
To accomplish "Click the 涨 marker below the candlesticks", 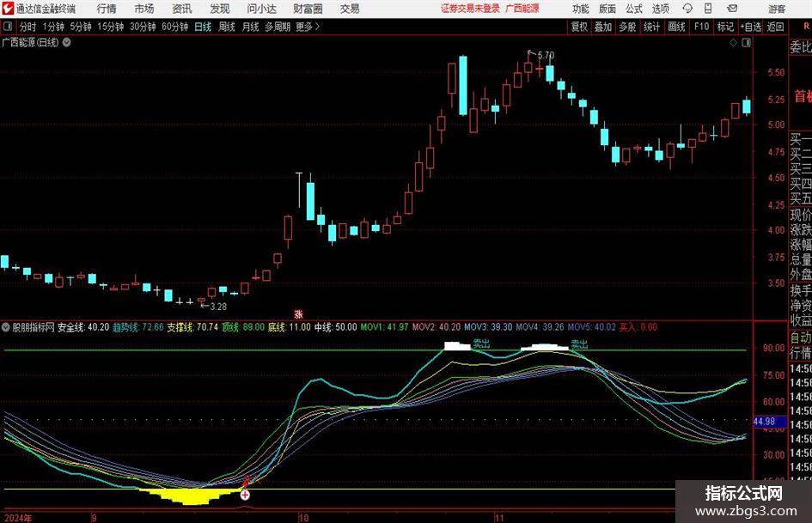I will (298, 313).
